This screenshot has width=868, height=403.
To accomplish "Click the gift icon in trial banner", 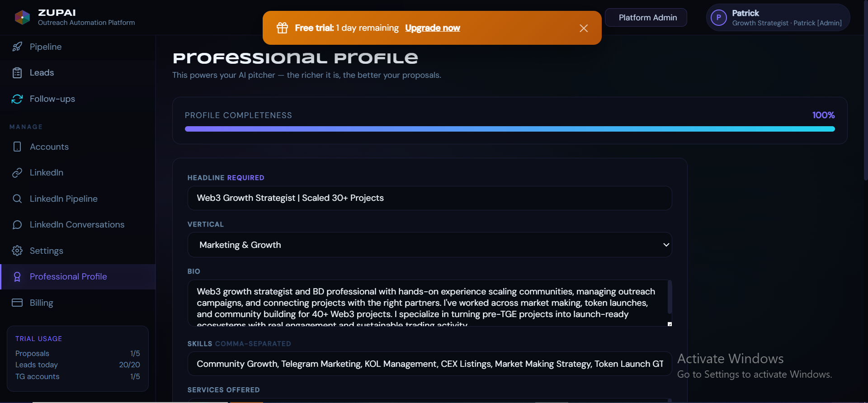I will click(283, 28).
